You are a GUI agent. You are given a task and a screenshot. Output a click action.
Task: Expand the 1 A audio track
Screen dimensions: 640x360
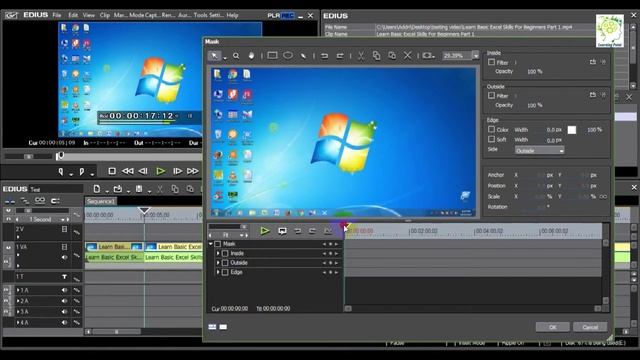coord(18,290)
